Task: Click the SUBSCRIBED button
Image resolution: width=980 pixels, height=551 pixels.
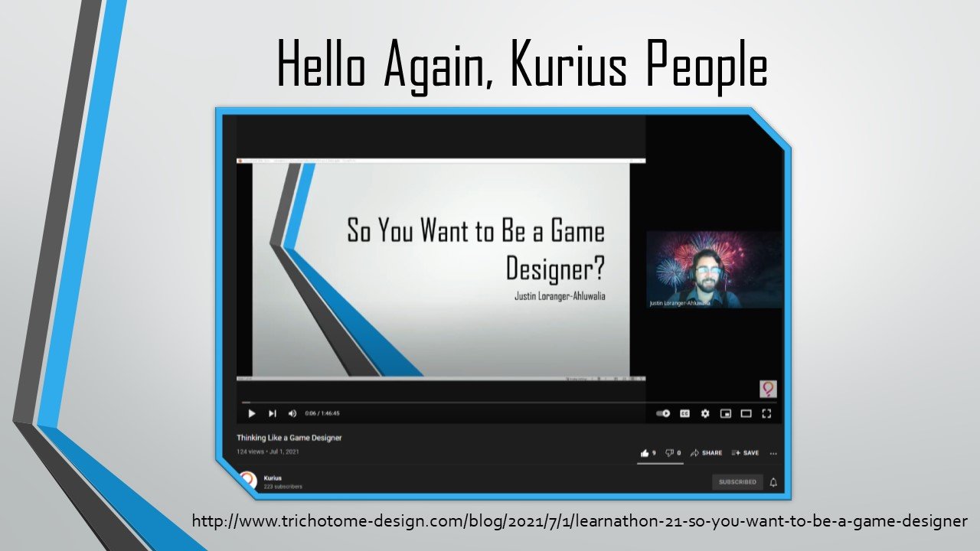Action: [x=737, y=482]
